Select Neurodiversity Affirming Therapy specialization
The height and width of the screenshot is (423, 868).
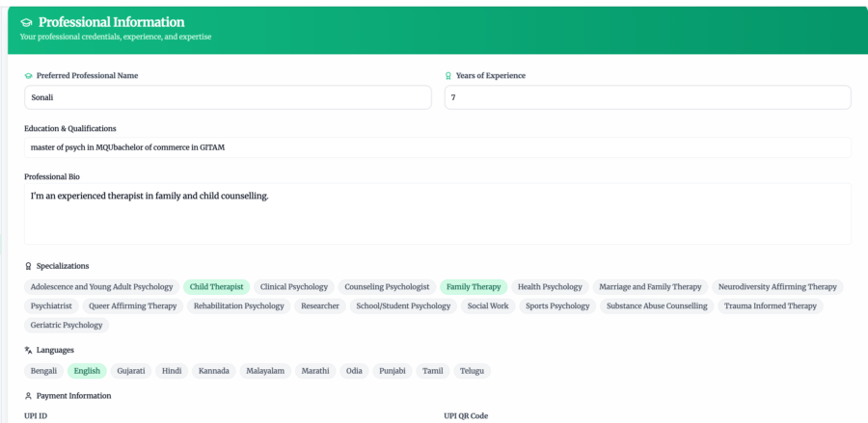777,287
